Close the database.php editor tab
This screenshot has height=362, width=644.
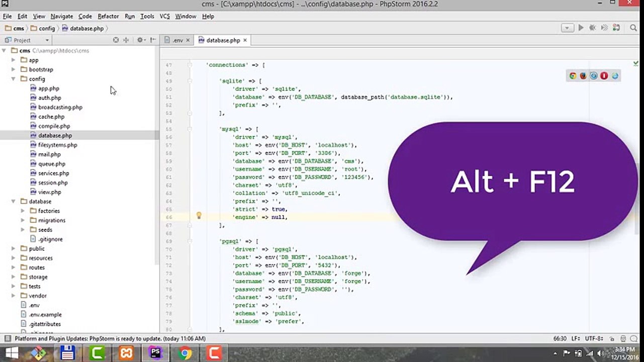[x=244, y=40]
